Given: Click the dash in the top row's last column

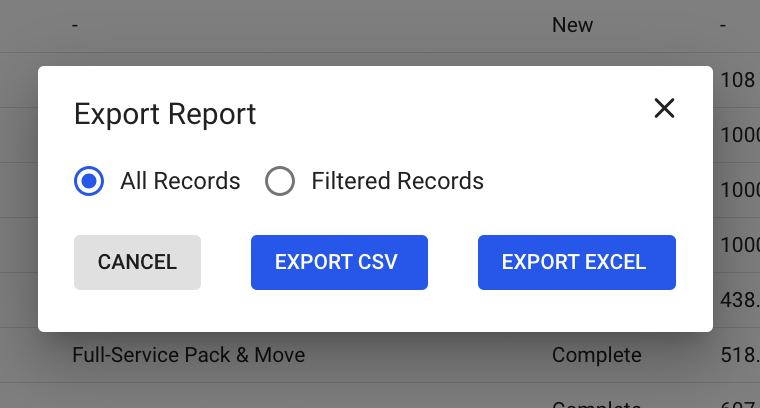Looking at the screenshot, I should click(723, 25).
